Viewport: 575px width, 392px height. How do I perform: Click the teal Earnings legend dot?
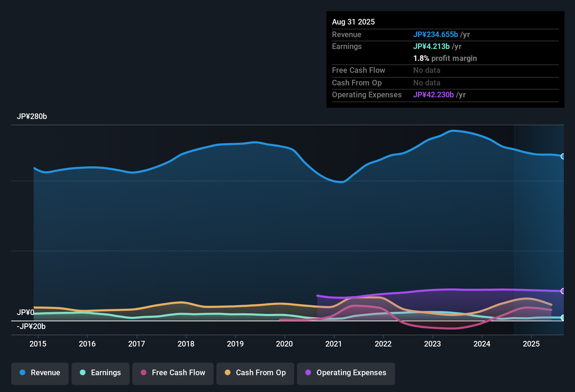[x=83, y=373]
